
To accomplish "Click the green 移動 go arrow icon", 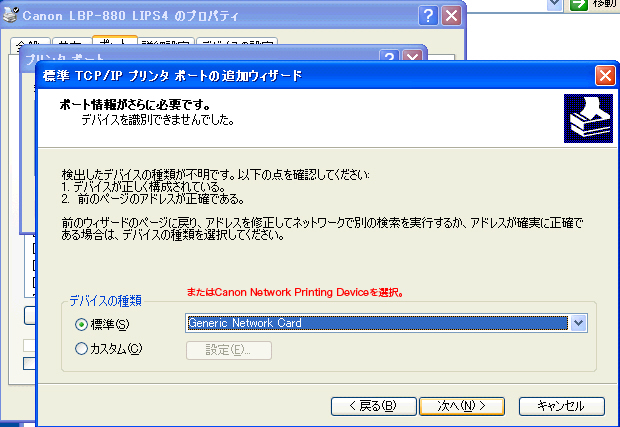I will click(x=578, y=5).
